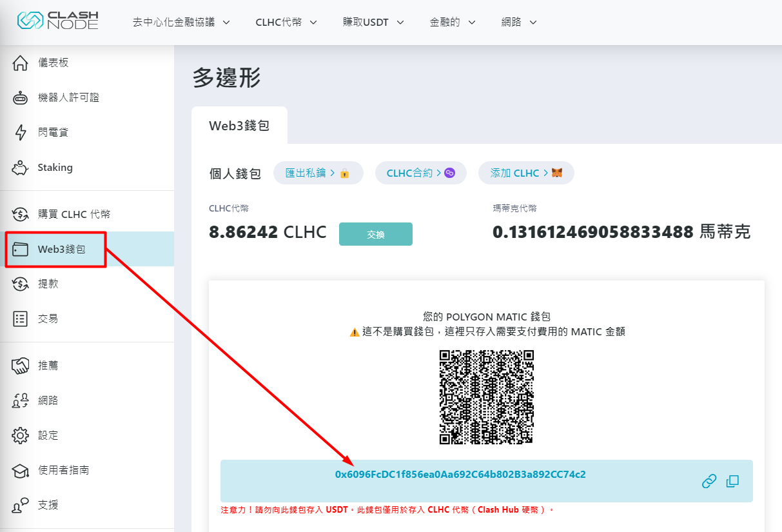
Task: Click the user guide graduation cap icon
Action: click(21, 470)
